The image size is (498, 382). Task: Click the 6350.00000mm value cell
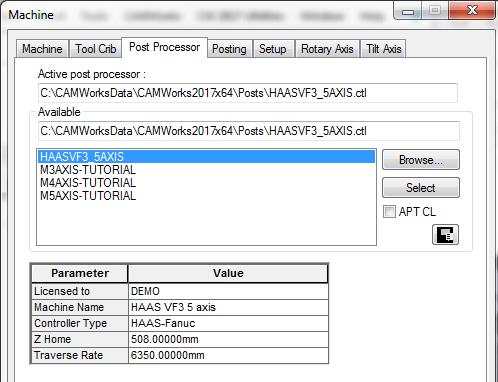pos(228,355)
